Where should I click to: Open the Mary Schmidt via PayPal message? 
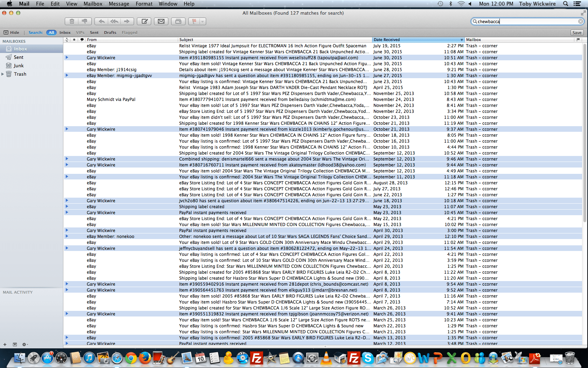[323, 99]
